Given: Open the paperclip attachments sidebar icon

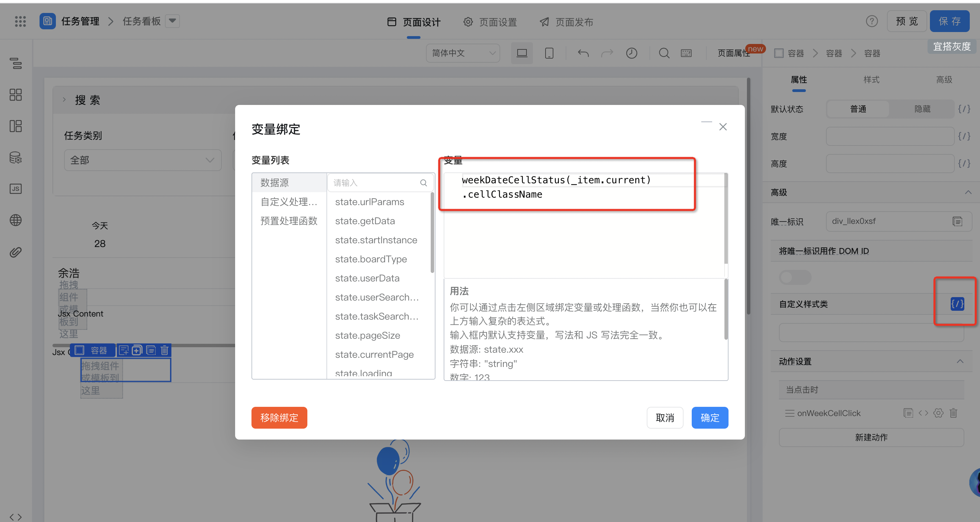Looking at the screenshot, I should [x=16, y=252].
